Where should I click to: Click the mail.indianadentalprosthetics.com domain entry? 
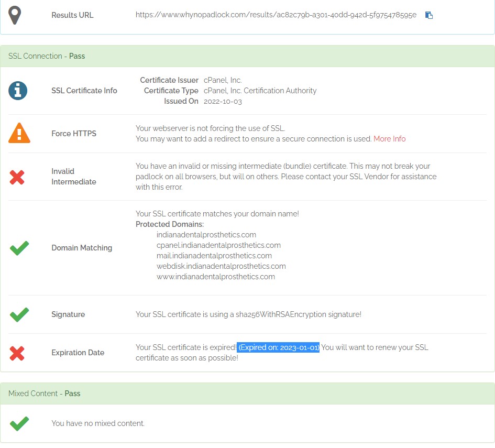click(214, 256)
